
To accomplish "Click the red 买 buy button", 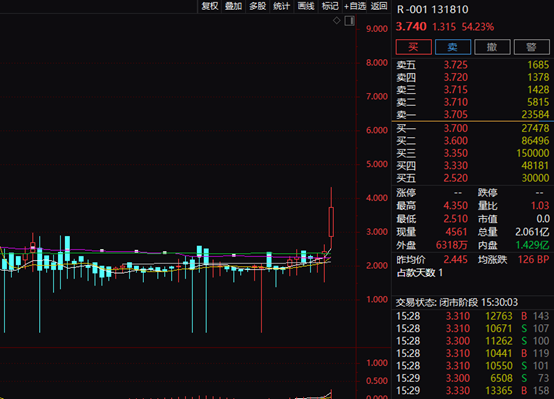I will tap(413, 47).
